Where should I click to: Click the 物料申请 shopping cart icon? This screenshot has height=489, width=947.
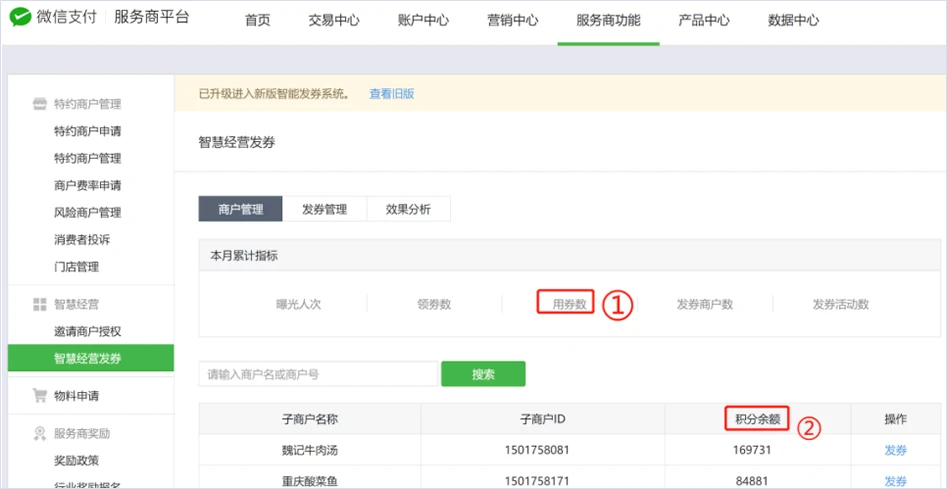(x=40, y=395)
